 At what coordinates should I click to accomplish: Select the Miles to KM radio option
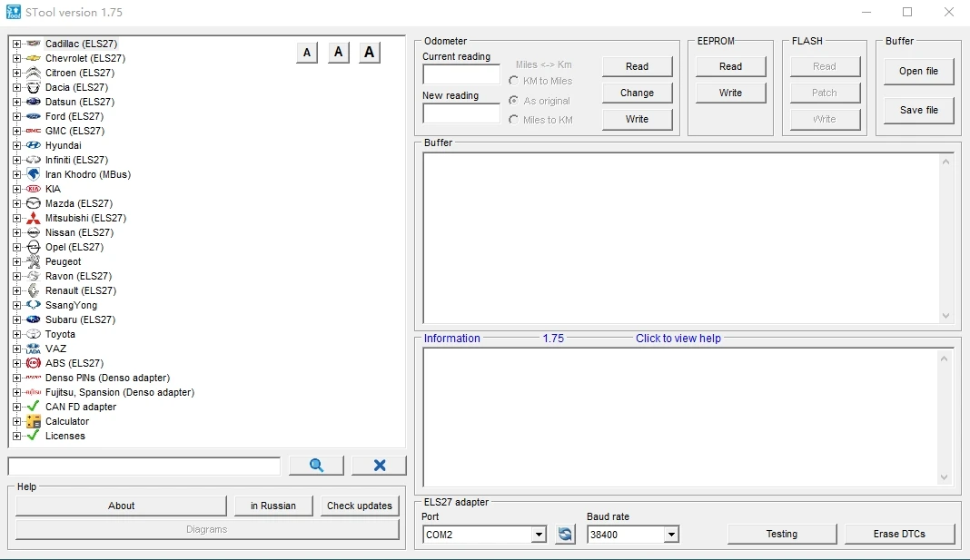(513, 120)
